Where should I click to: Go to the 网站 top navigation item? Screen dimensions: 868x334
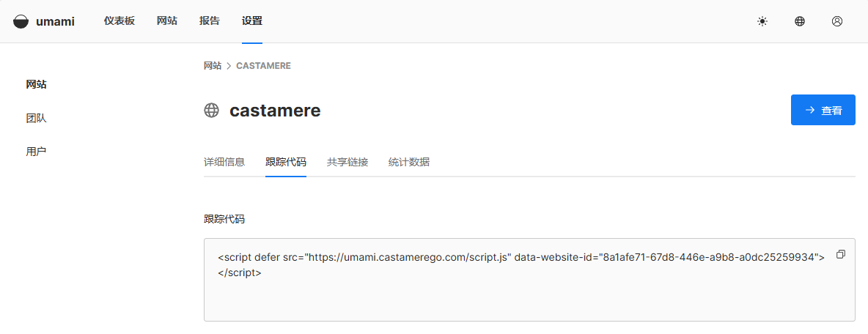point(167,21)
